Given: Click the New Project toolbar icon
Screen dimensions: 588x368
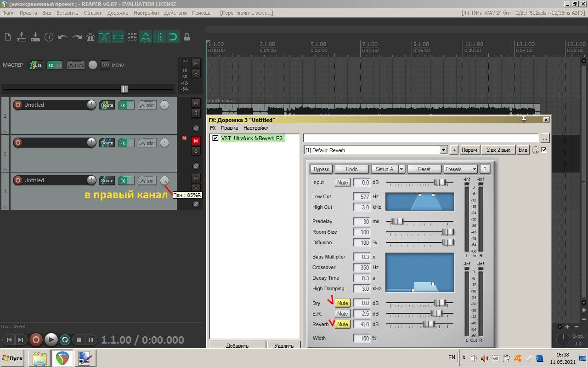Looking at the screenshot, I should click(x=7, y=37).
